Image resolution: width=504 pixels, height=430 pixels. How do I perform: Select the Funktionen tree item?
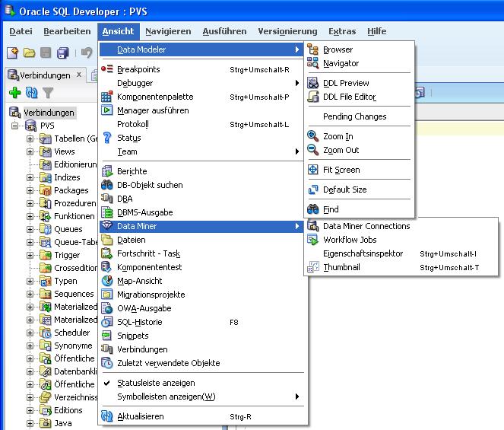coord(74,216)
